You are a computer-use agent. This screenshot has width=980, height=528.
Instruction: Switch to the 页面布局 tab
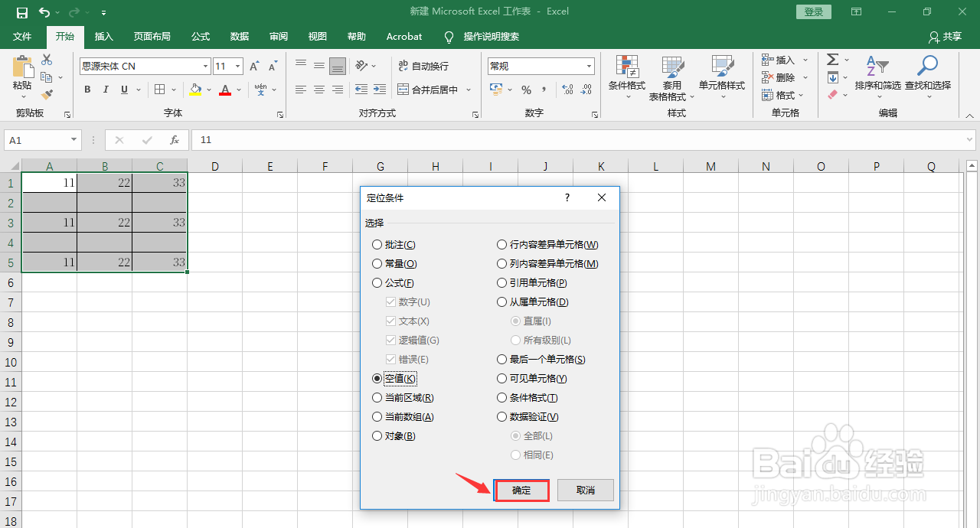pos(152,36)
